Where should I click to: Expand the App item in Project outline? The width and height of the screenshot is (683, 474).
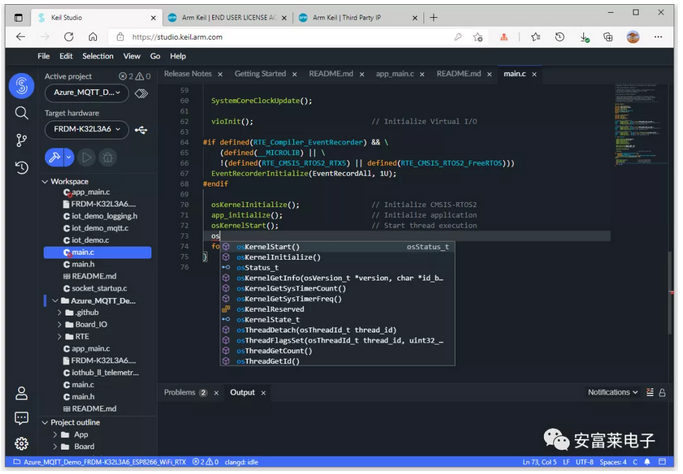(x=55, y=435)
